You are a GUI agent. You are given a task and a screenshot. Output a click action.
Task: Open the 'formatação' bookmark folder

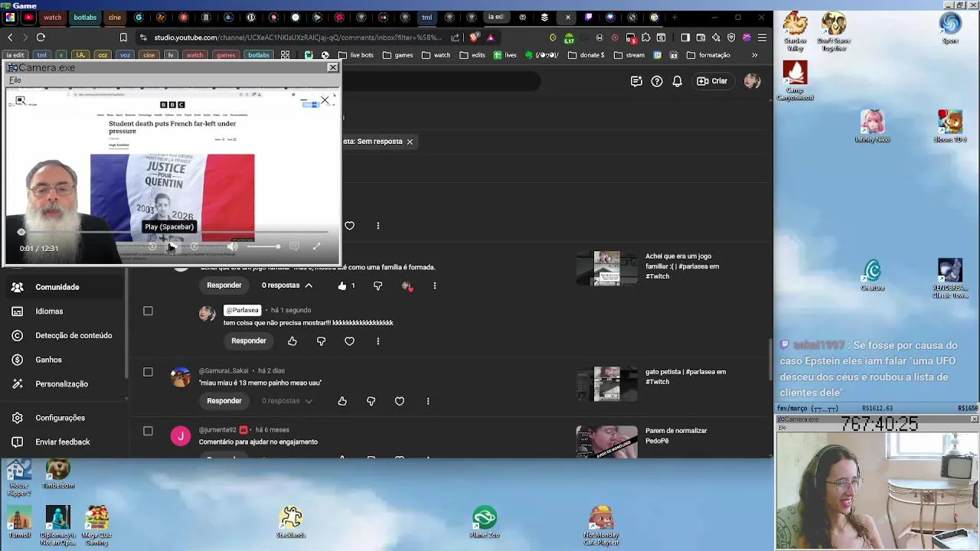708,55
